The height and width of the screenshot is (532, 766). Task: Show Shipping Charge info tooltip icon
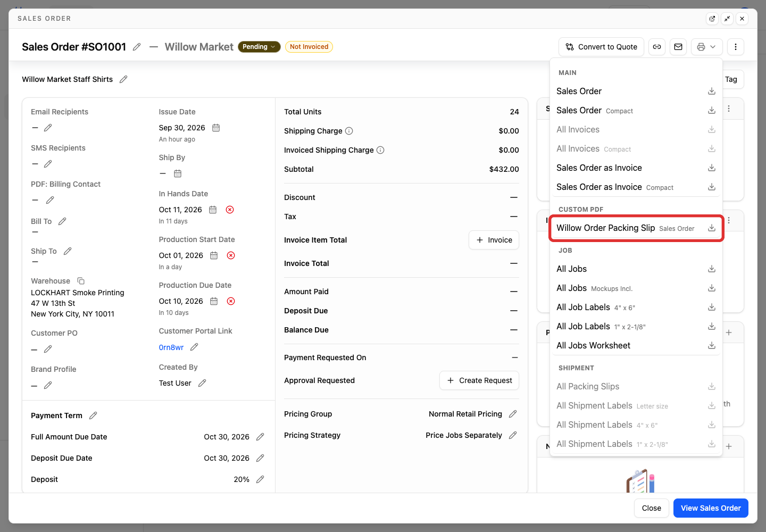[x=349, y=131]
